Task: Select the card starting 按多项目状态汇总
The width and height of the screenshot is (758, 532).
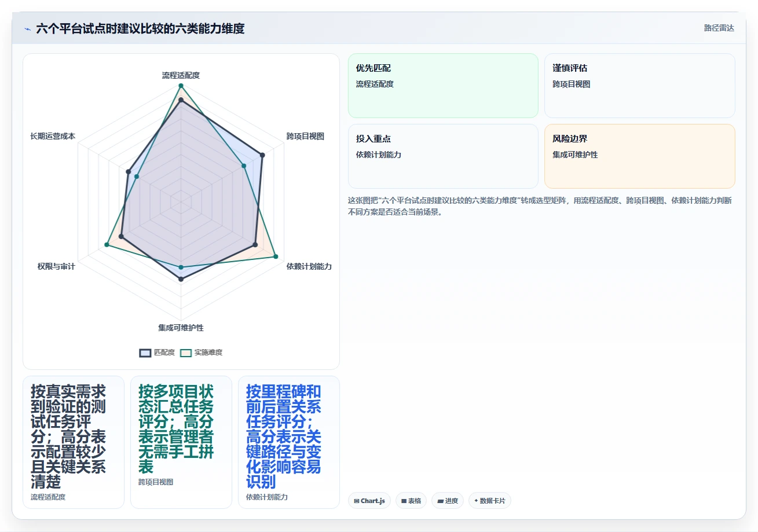Action: 181,442
